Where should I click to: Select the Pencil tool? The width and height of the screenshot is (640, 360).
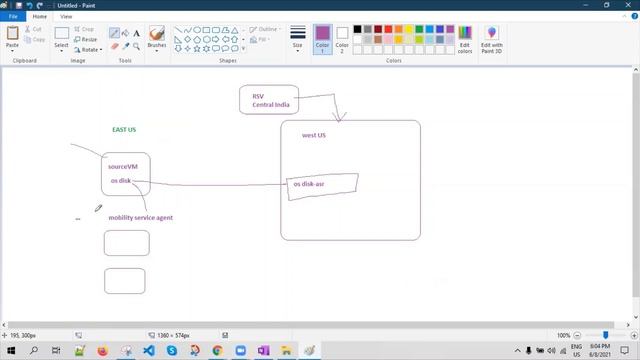point(114,33)
